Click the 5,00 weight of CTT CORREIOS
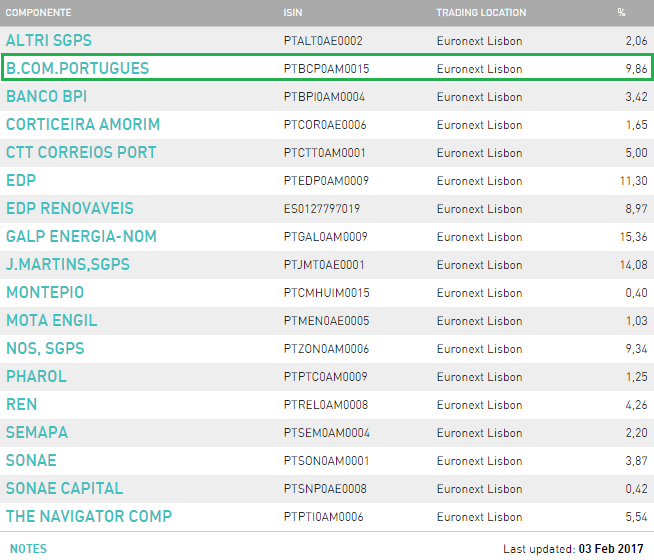 point(636,153)
